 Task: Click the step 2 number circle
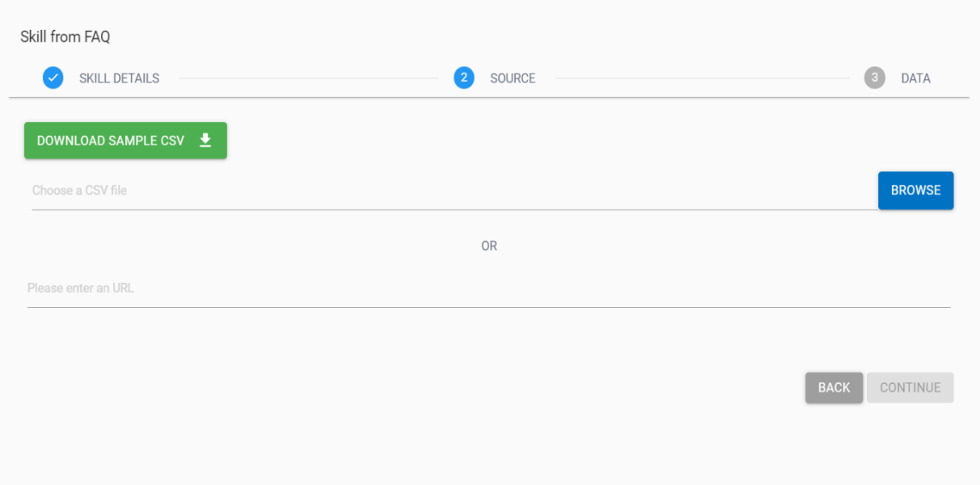464,78
